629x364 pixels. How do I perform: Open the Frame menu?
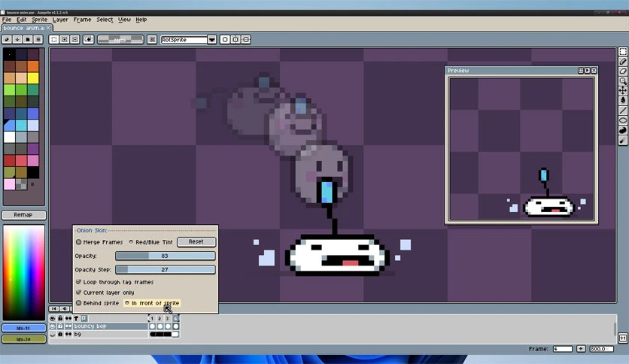tap(82, 20)
